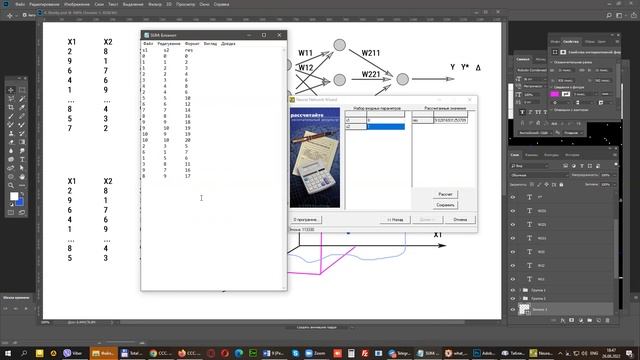Switch to the Каналы tab
Image resolution: width=640 pixels, height=360 pixels.
coord(531,155)
